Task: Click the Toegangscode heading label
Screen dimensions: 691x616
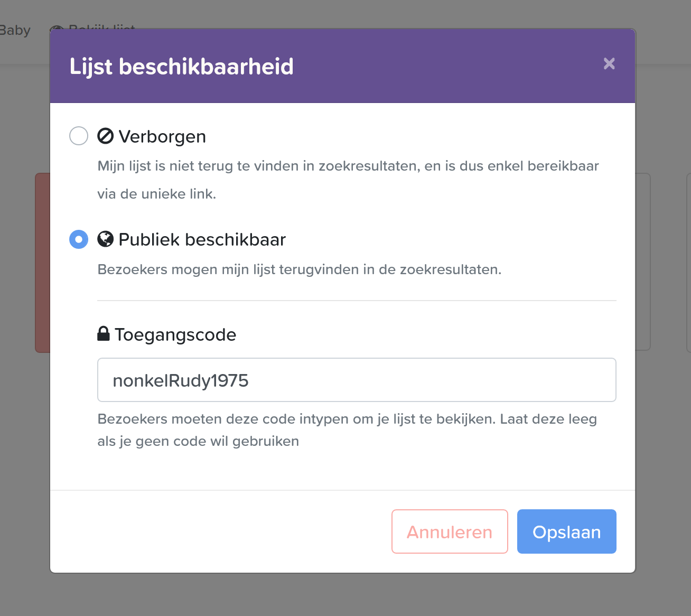Action: 175,334
